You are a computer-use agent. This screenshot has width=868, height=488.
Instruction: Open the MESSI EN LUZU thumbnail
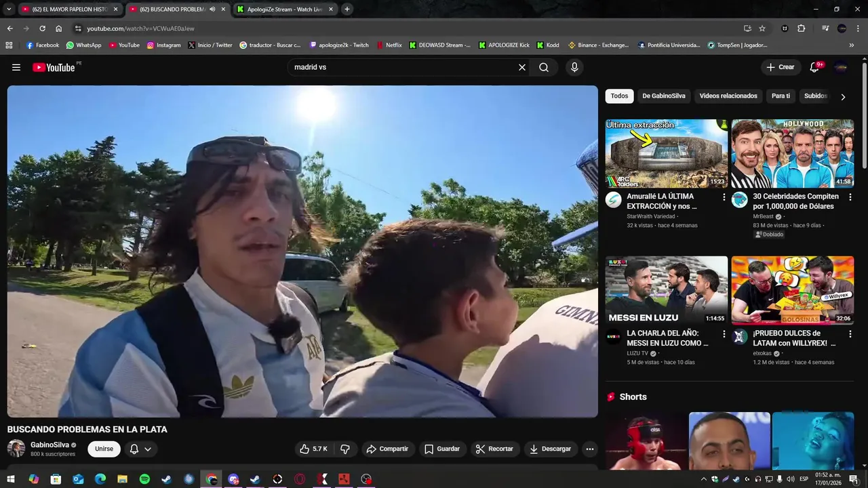tap(667, 290)
